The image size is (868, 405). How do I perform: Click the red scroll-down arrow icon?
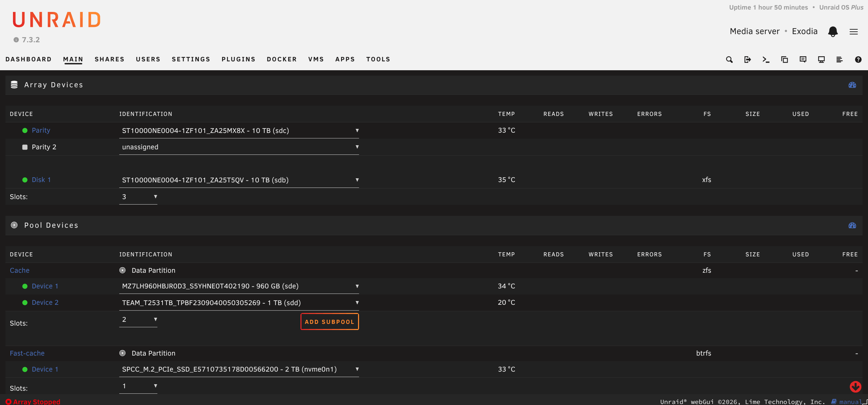(855, 387)
